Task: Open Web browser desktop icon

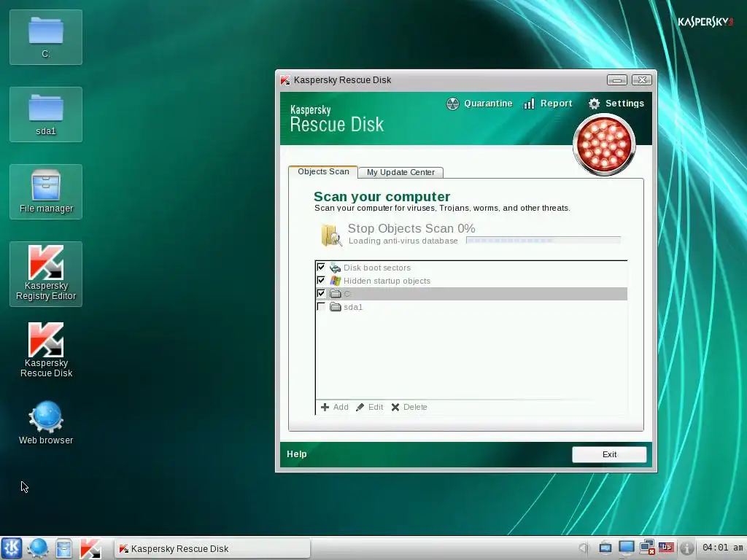Action: click(46, 423)
